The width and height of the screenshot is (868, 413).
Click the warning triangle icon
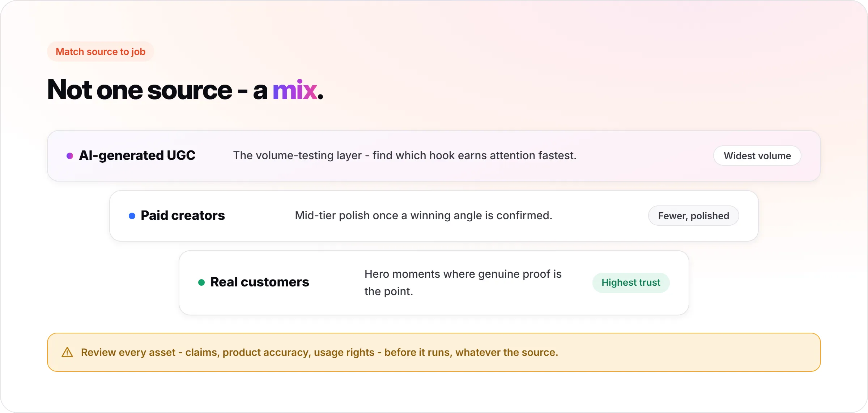click(x=67, y=352)
